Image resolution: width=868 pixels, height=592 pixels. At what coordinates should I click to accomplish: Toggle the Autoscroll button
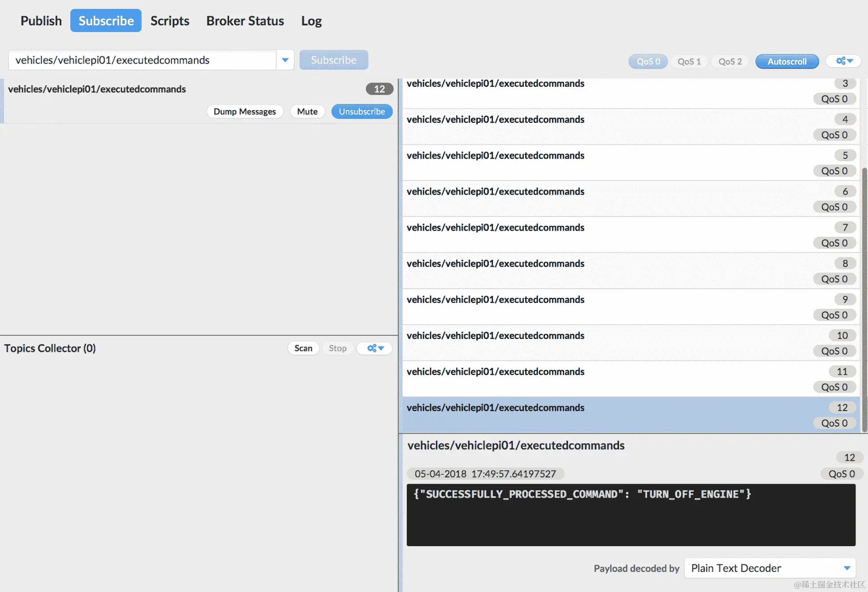787,61
